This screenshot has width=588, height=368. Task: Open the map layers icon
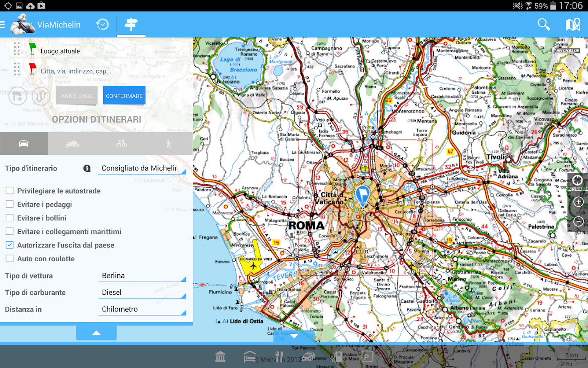coord(573,25)
